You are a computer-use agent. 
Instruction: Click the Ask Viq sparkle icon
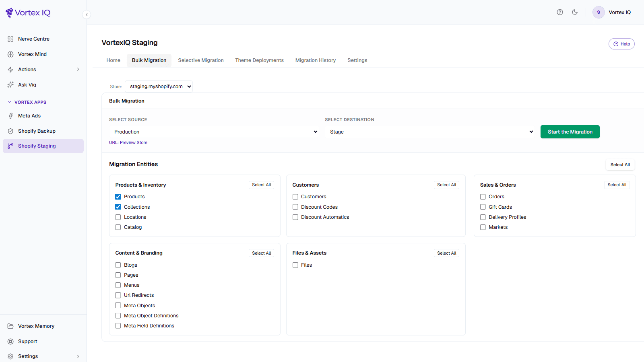point(10,85)
